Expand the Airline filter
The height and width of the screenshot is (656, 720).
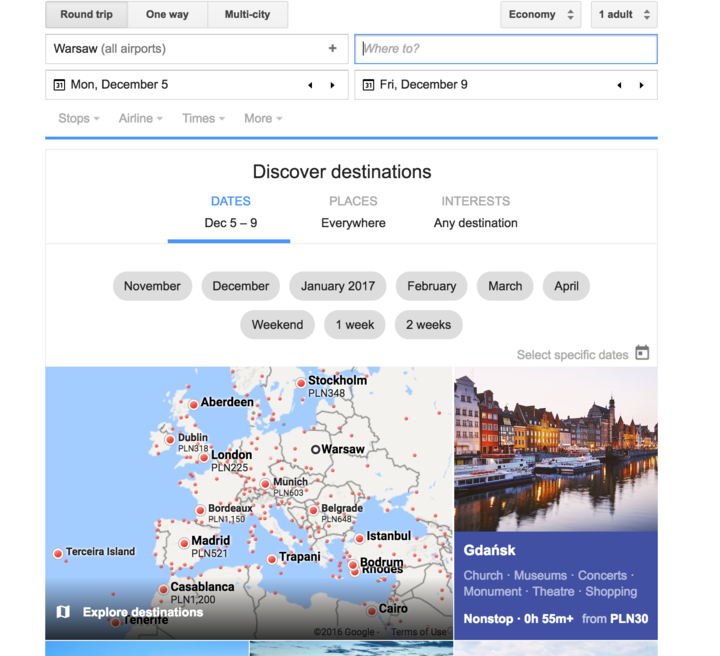click(x=141, y=118)
